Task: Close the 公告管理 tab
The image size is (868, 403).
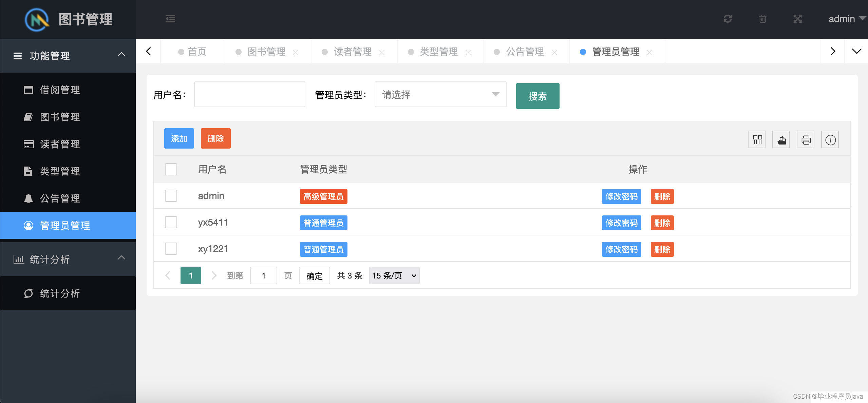Action: pos(554,52)
